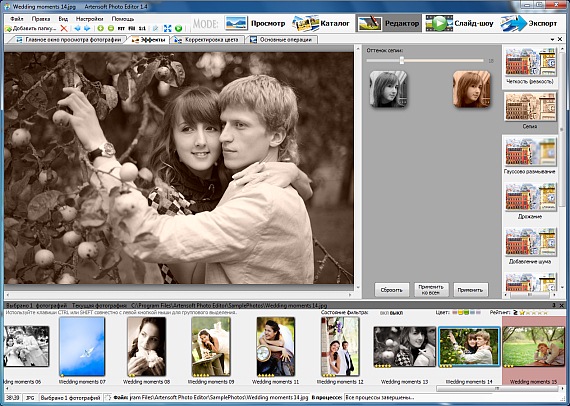Open the Правка menu
Image resolution: width=570 pixels, height=406 pixels.
(41, 19)
